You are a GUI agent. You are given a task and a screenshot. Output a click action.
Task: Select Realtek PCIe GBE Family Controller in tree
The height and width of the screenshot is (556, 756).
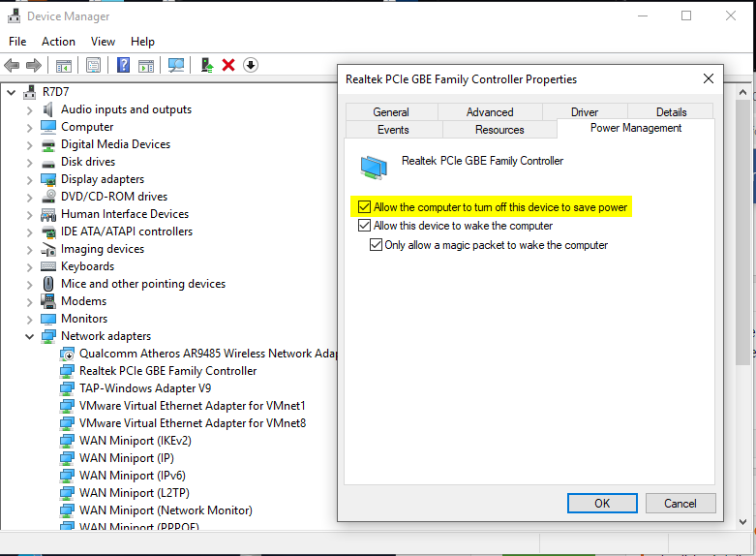pos(167,371)
